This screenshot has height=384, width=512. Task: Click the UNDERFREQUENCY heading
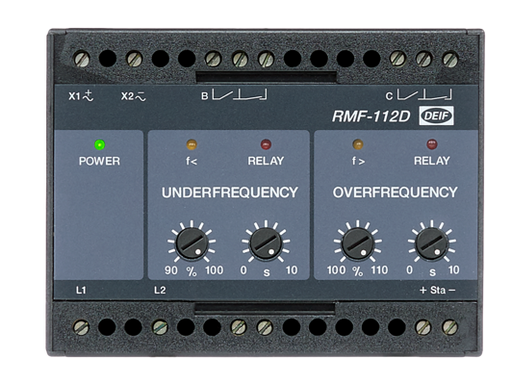(230, 192)
